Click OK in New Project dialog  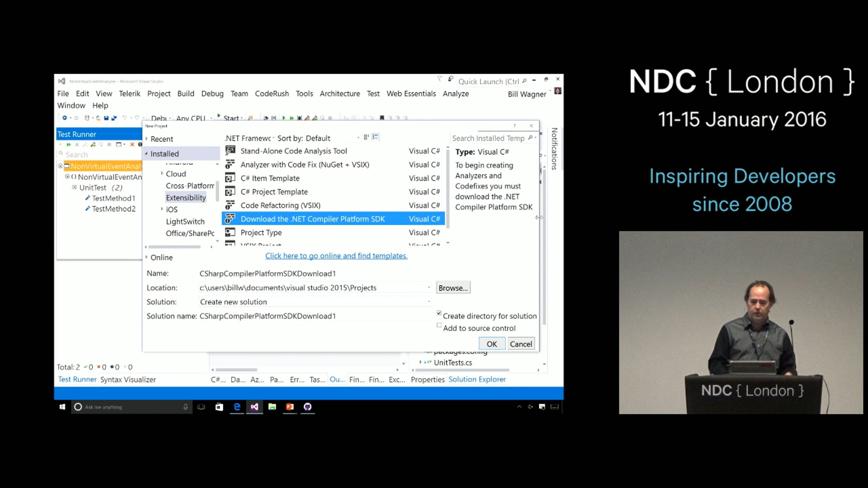tap(492, 344)
